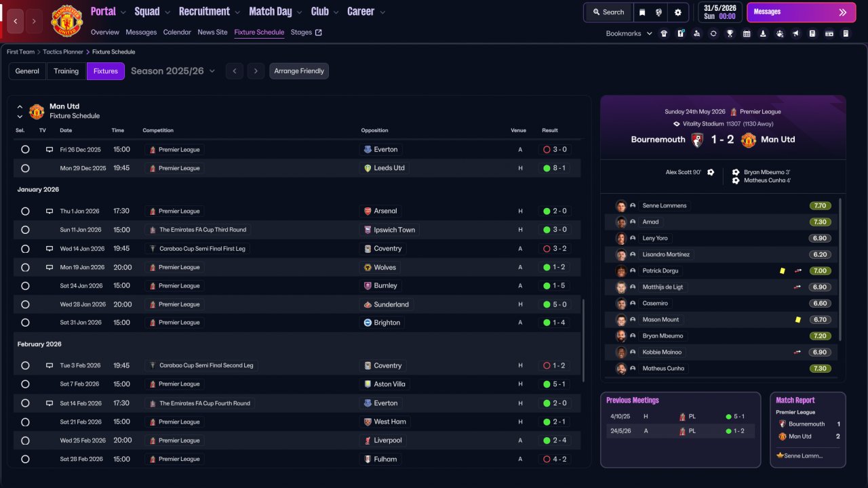Open the Calendar sub-tab

click(x=177, y=32)
